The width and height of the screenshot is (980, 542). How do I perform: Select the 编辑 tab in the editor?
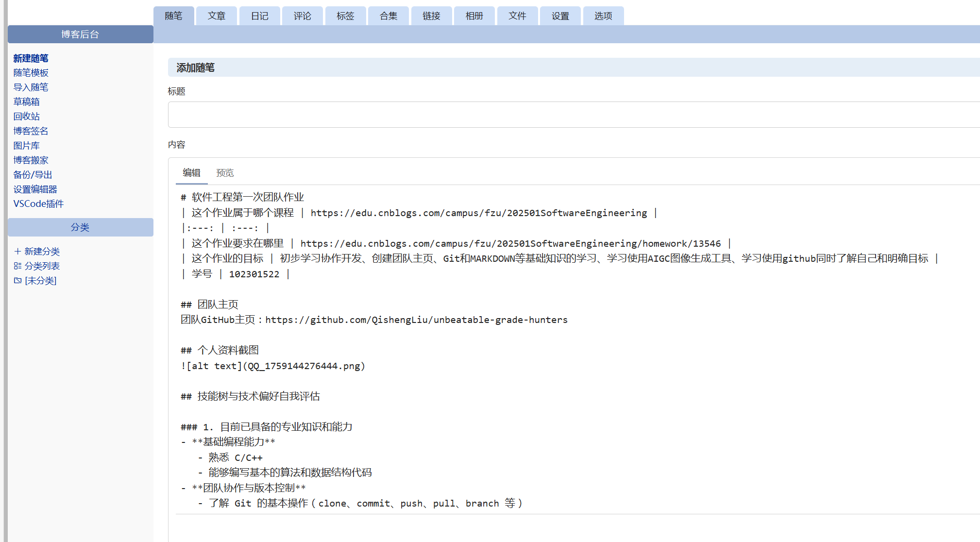[x=191, y=172]
